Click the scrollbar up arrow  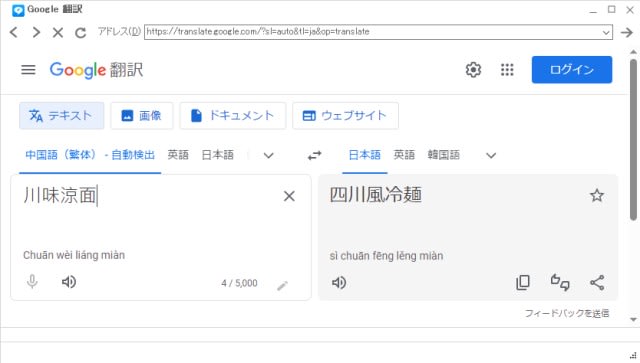tap(633, 52)
